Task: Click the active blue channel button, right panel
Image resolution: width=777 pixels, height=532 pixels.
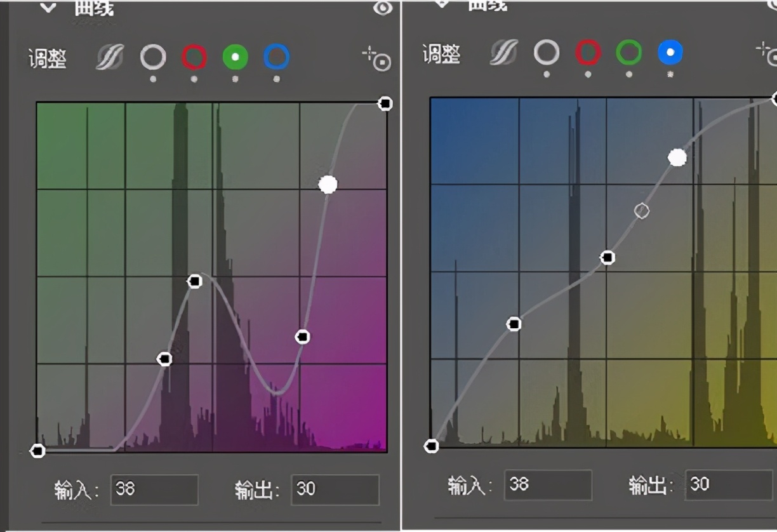Action: tap(670, 53)
